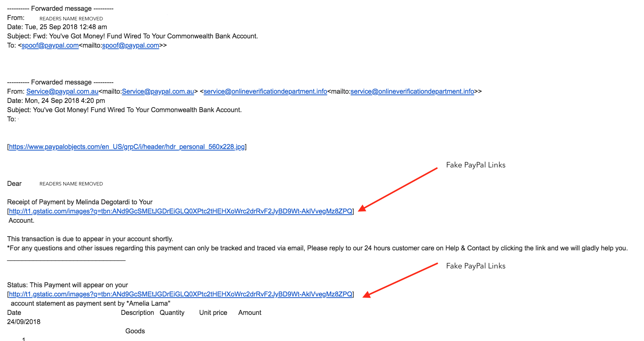Open the gstatic link below the "Status:" line
Screen dimensions: 644x341
click(x=180, y=294)
